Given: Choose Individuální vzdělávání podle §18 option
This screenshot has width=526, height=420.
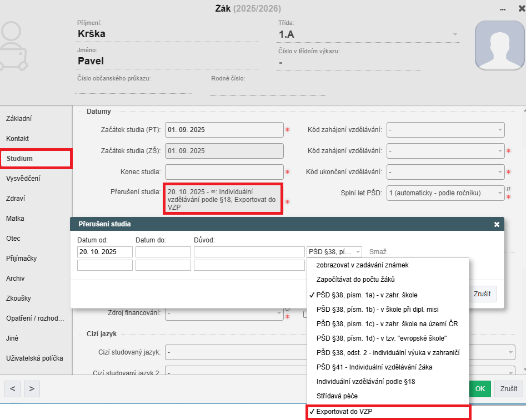Looking at the screenshot, I should tap(388, 382).
